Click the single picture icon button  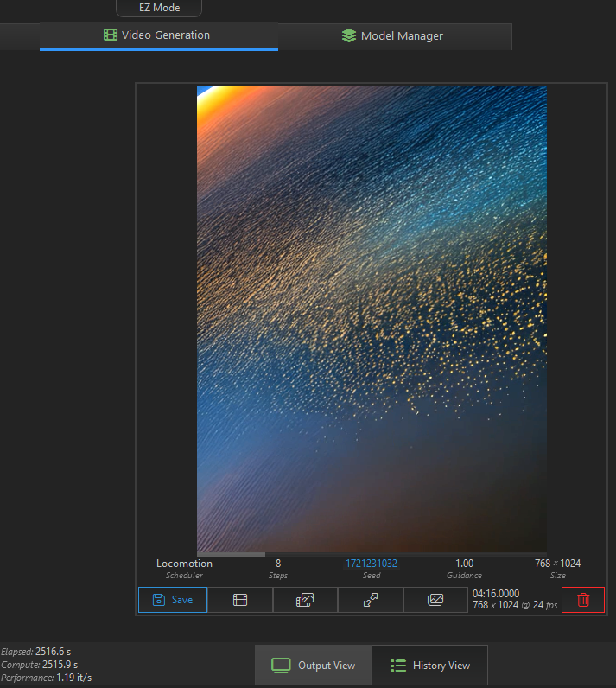(435, 599)
